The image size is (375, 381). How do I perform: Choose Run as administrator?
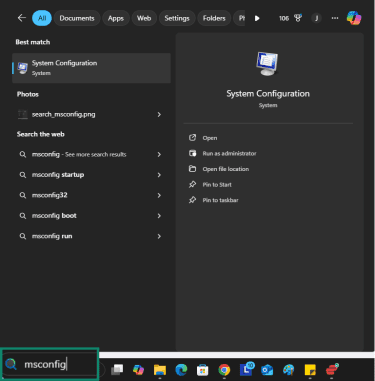[229, 153]
